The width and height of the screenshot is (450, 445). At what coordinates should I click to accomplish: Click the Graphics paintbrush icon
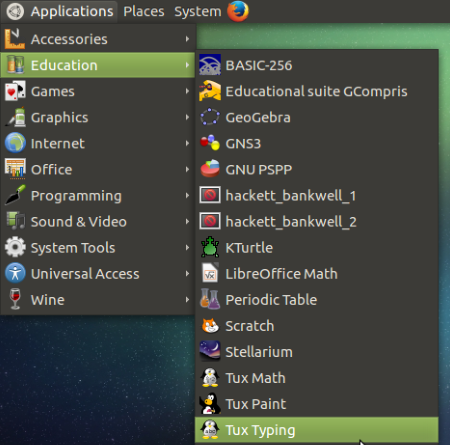point(15,117)
